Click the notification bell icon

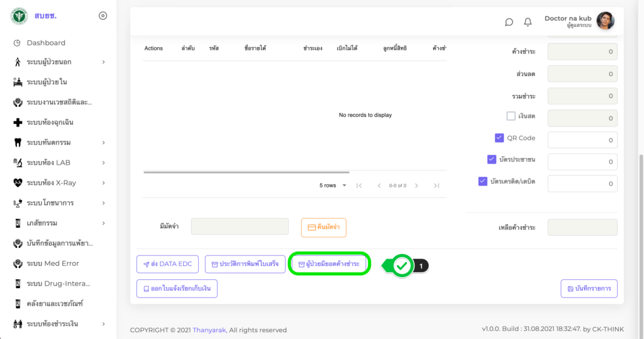tap(528, 22)
